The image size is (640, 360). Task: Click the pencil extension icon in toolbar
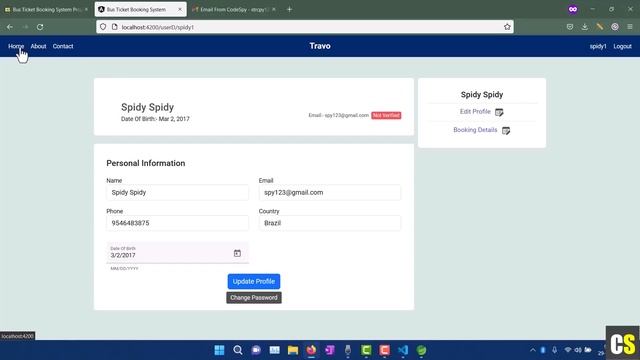[600, 27]
